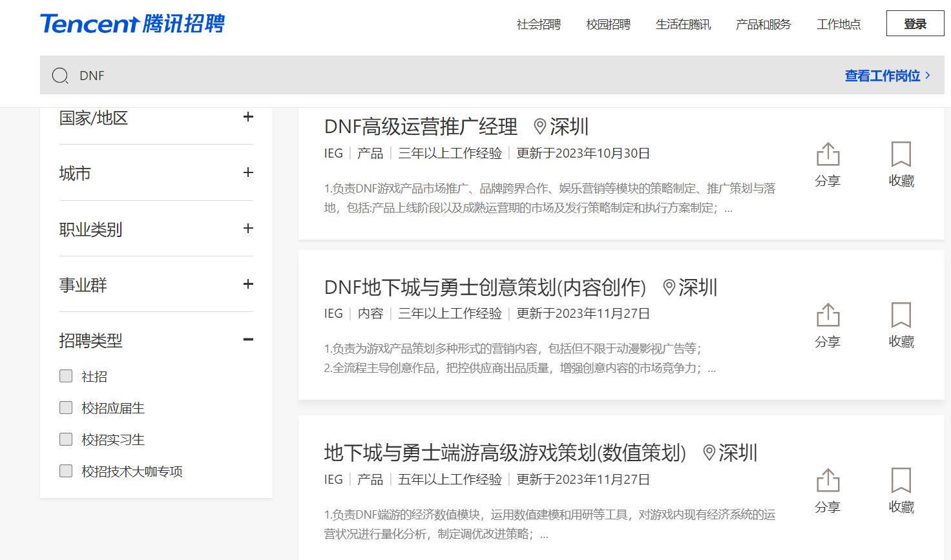This screenshot has height=560, width=951.
Task: Click the text 更新于2023年10月30日
Action: coord(583,154)
